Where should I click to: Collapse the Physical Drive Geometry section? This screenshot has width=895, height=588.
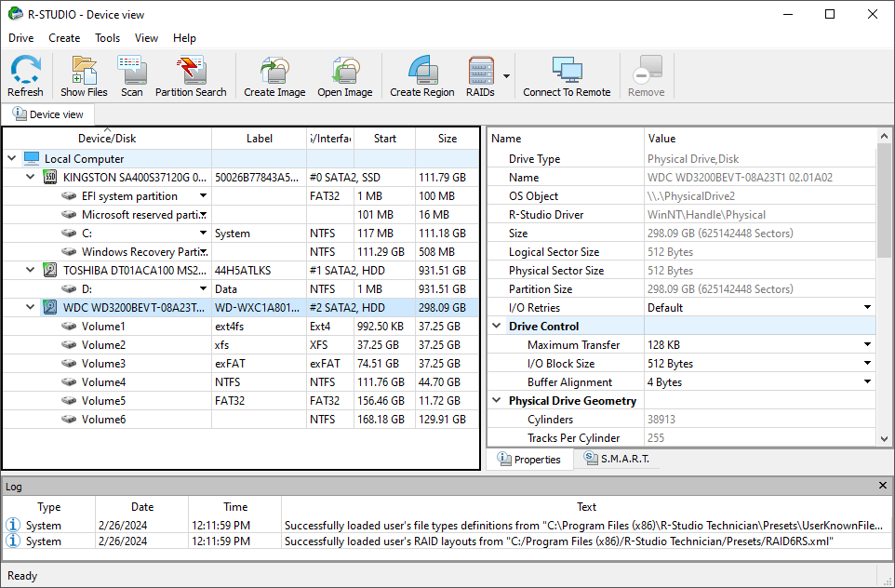[x=497, y=400]
